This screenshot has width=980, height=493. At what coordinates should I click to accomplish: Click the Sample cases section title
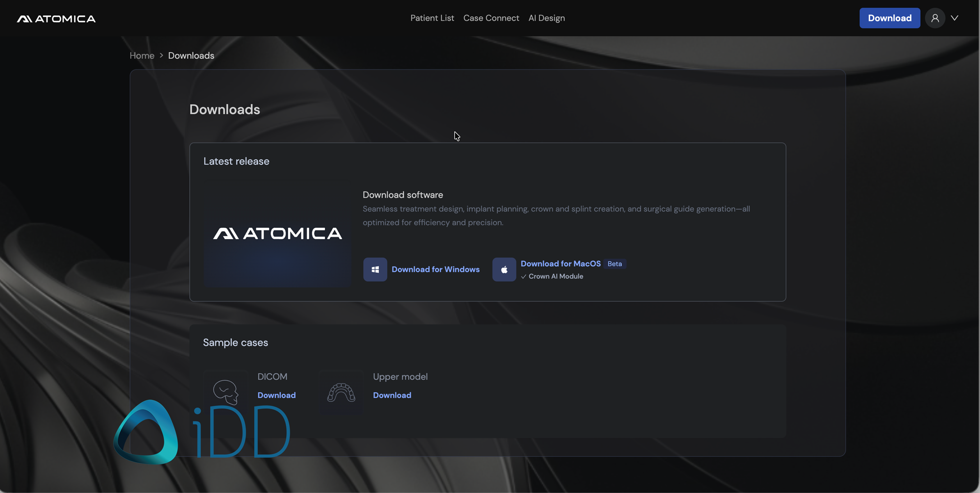click(x=236, y=343)
